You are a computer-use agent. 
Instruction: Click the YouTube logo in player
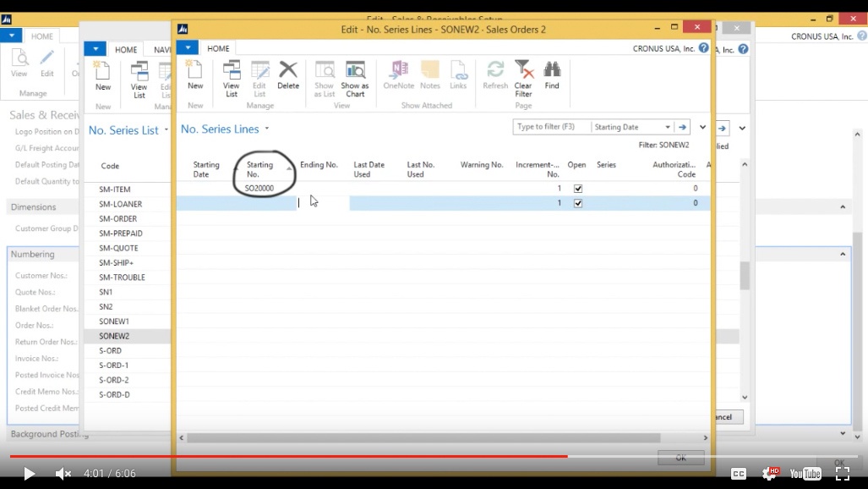(x=805, y=474)
